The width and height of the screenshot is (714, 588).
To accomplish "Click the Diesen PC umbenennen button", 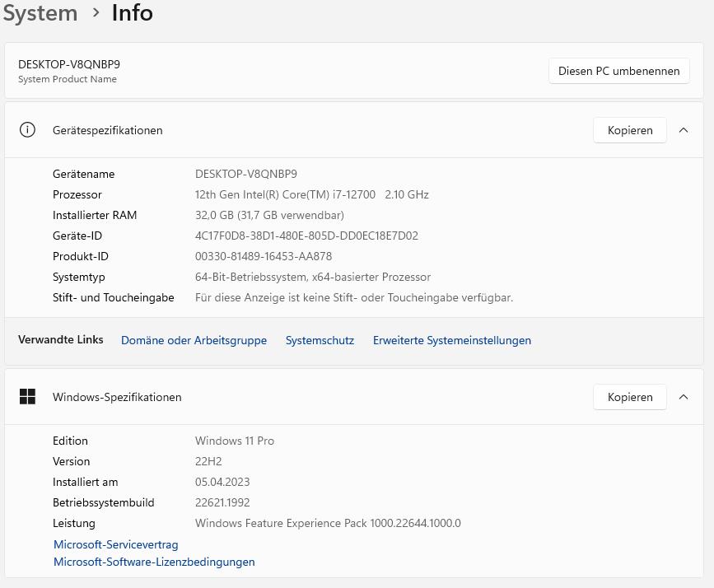I will (618, 71).
